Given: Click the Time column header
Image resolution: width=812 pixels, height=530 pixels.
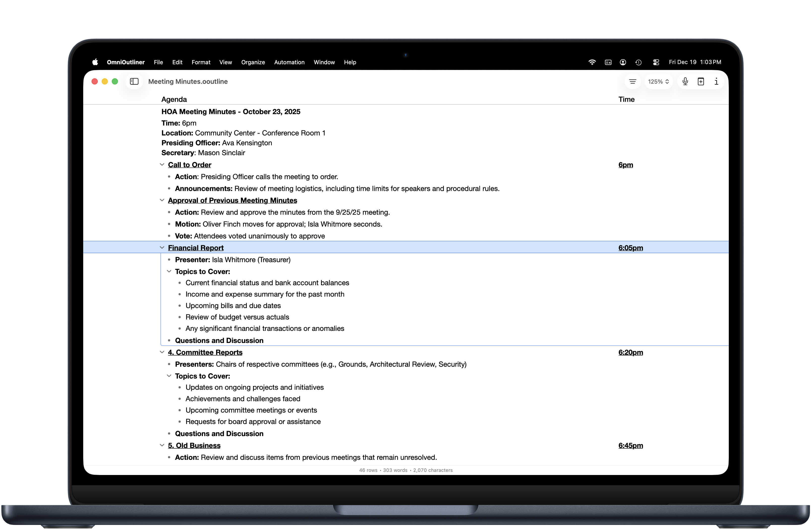Looking at the screenshot, I should pyautogui.click(x=626, y=99).
